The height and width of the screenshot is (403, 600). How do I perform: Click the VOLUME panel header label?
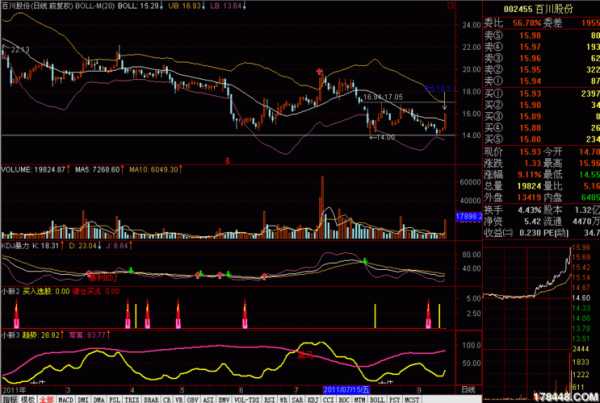(x=18, y=170)
